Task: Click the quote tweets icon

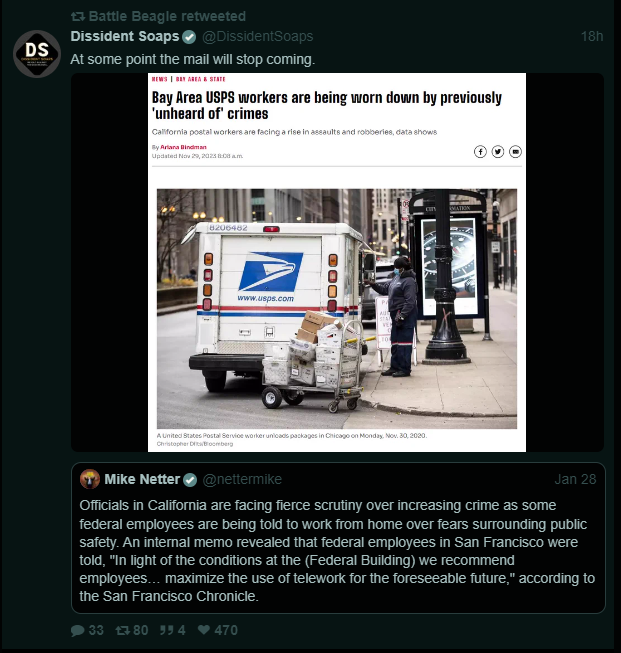Action: (x=167, y=630)
